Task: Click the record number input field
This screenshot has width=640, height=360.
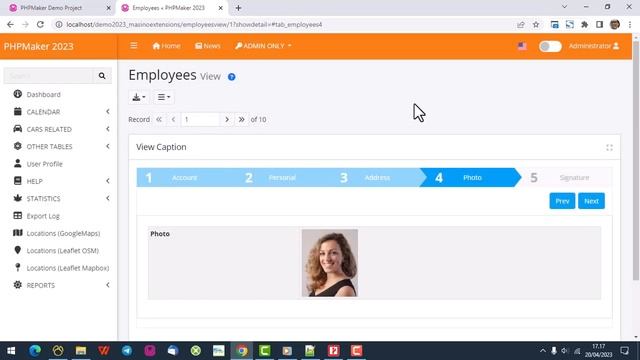Action: click(200, 119)
